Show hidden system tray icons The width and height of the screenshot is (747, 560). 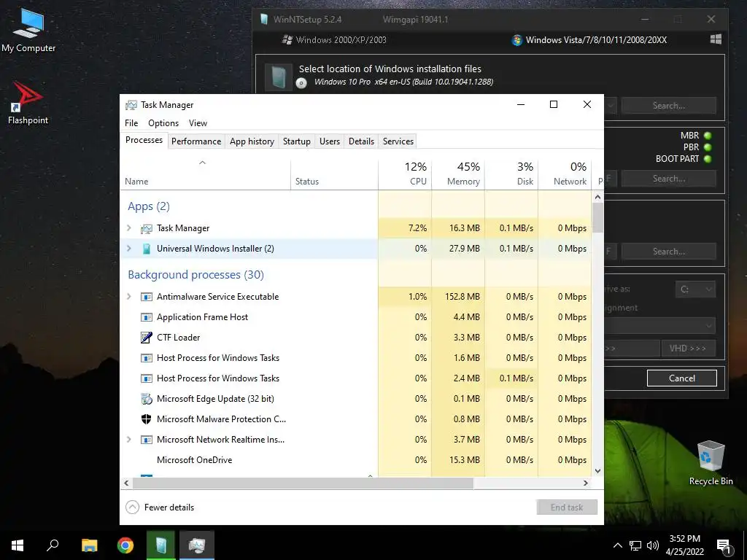point(617,545)
